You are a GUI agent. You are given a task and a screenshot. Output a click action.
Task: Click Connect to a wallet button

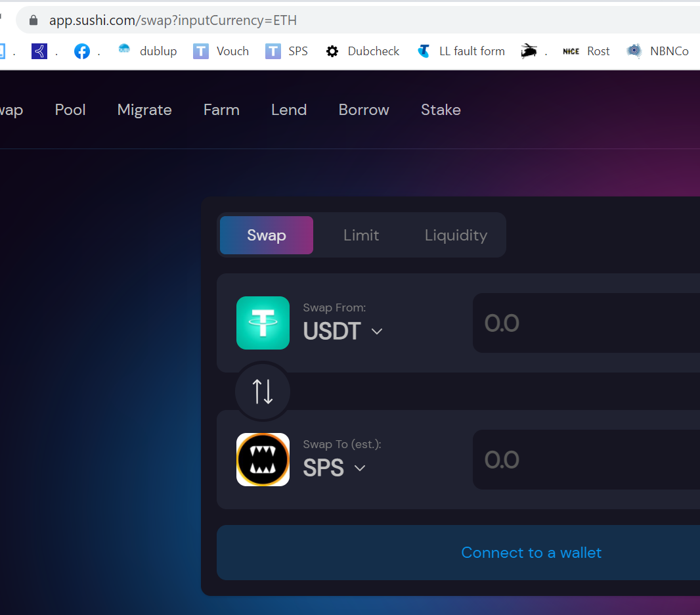pyautogui.click(x=458, y=553)
